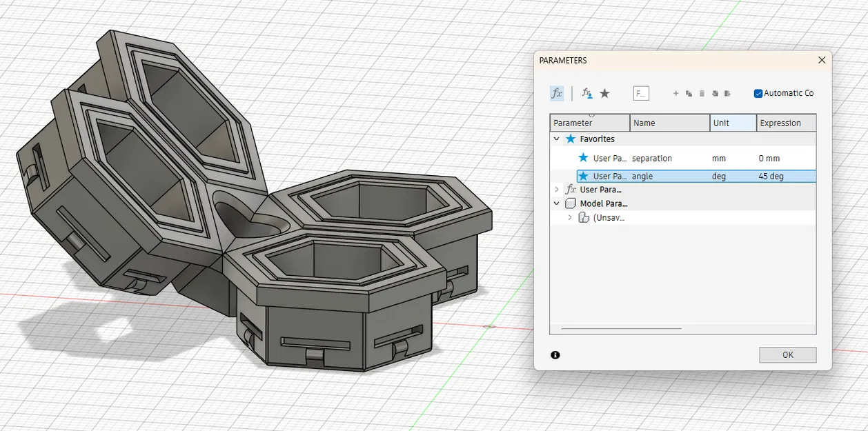The height and width of the screenshot is (431, 868).
Task: Click the user parameters filter icon
Action: pos(586,93)
